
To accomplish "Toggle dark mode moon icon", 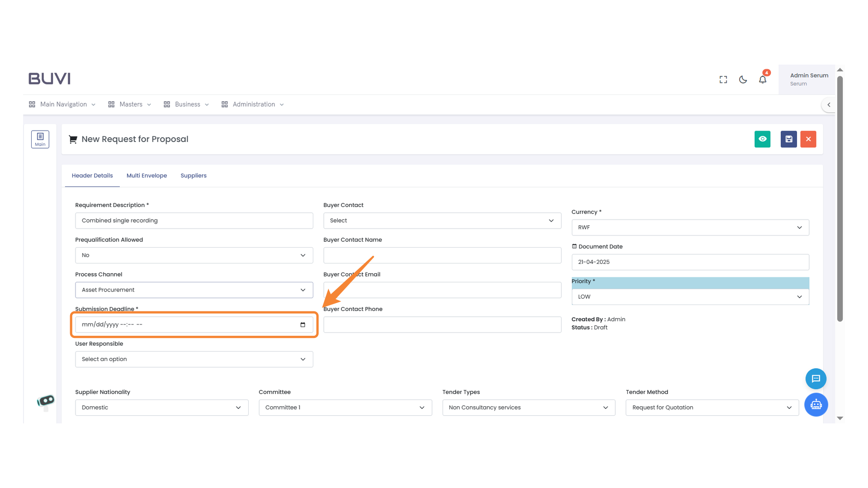I will point(743,80).
